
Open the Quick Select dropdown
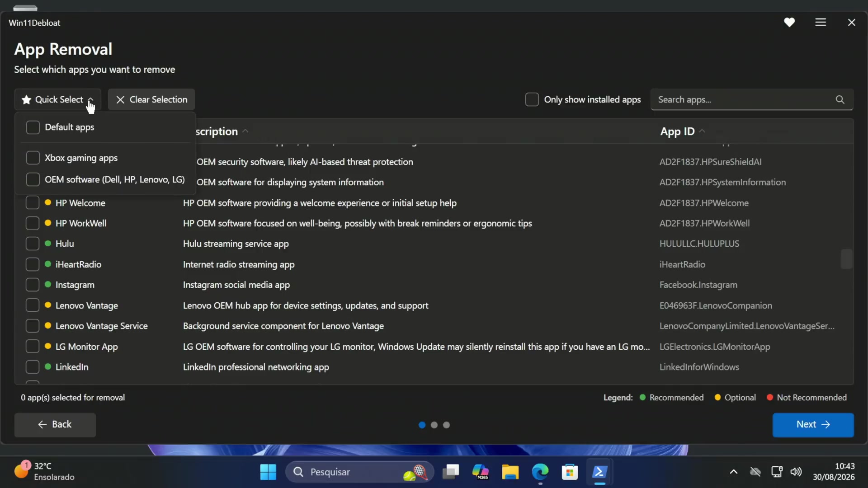[x=57, y=99]
